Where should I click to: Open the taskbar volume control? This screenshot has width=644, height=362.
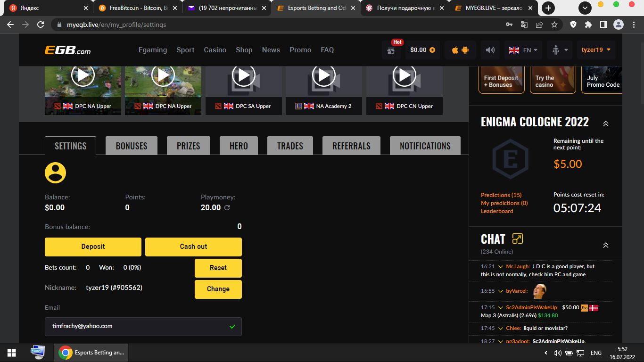(x=558, y=353)
